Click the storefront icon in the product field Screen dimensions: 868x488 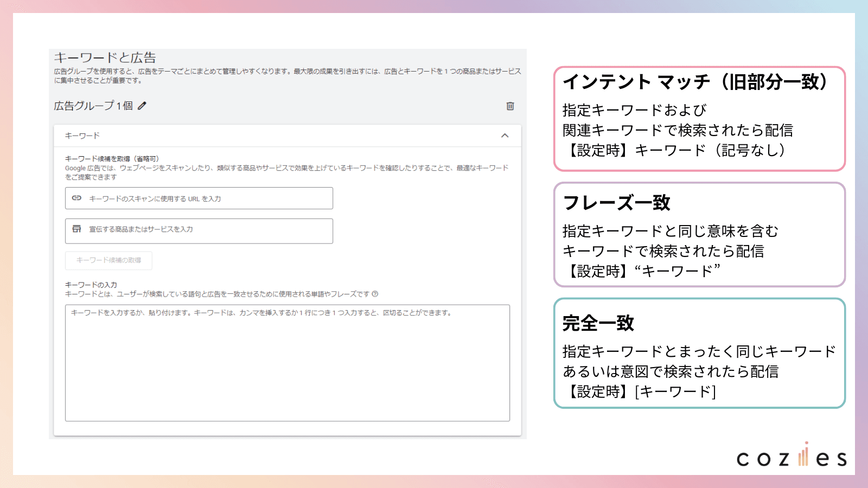77,229
